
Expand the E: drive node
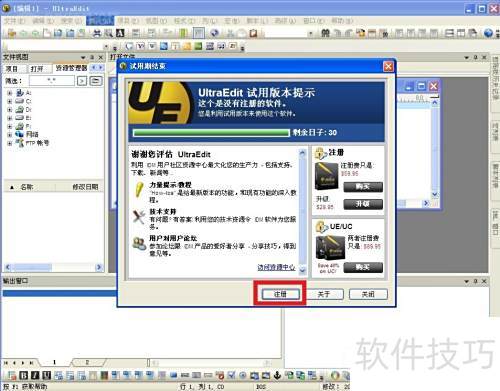point(10,118)
